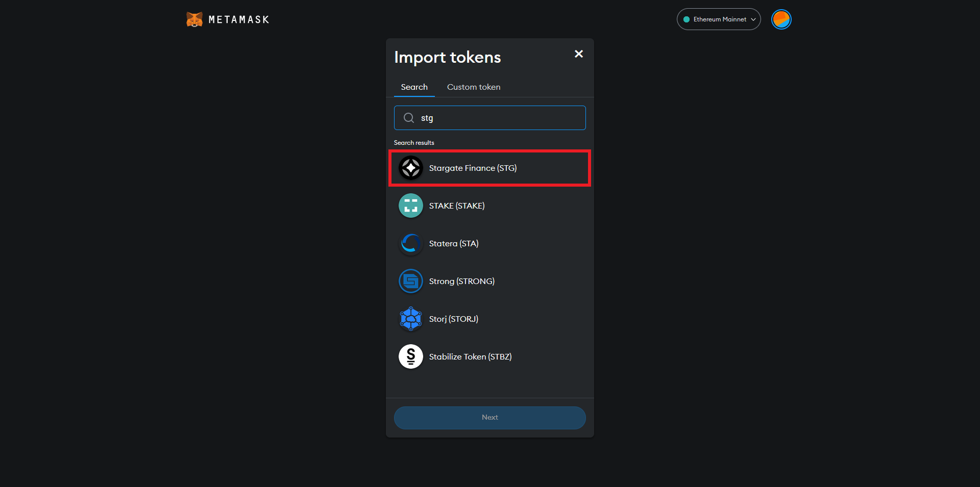This screenshot has height=487, width=980.
Task: Open the Ethereum Mainnet network selector
Action: point(718,19)
